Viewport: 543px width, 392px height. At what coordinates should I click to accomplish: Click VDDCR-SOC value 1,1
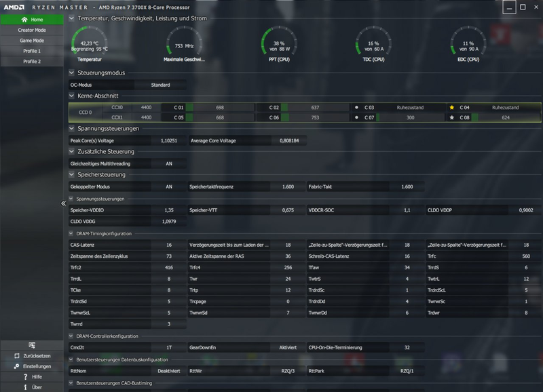[407, 210]
